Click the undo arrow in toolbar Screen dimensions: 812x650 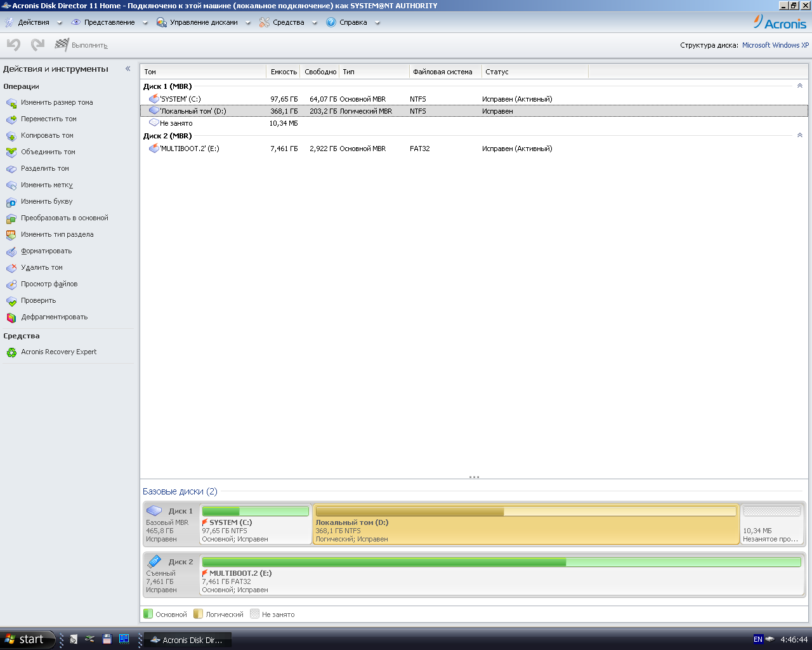[14, 45]
